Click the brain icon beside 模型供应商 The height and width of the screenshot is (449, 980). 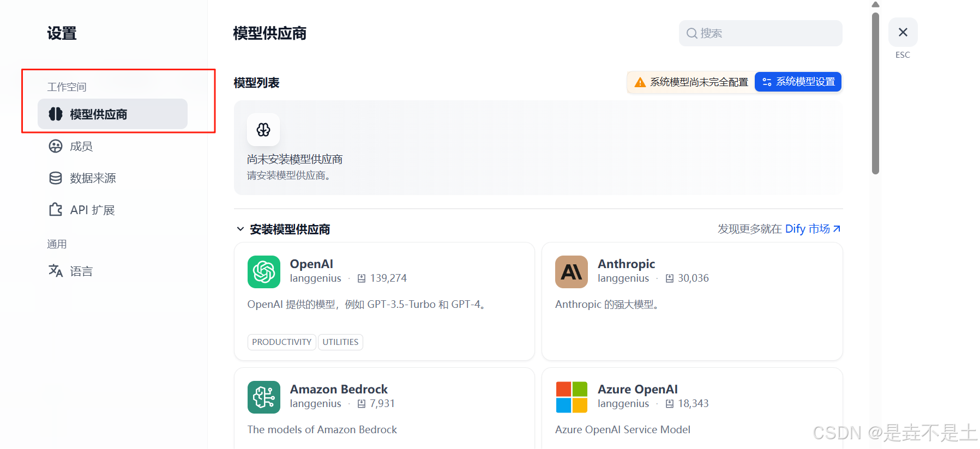[x=56, y=114]
